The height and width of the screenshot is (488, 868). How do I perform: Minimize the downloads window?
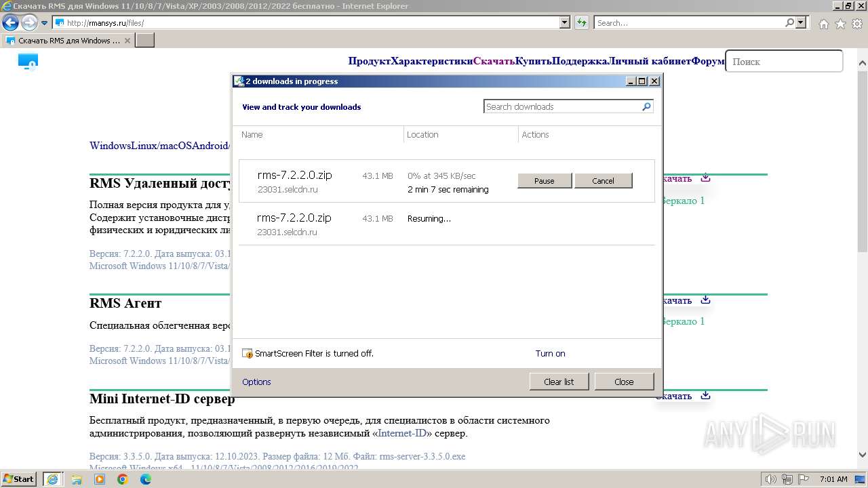(631, 81)
